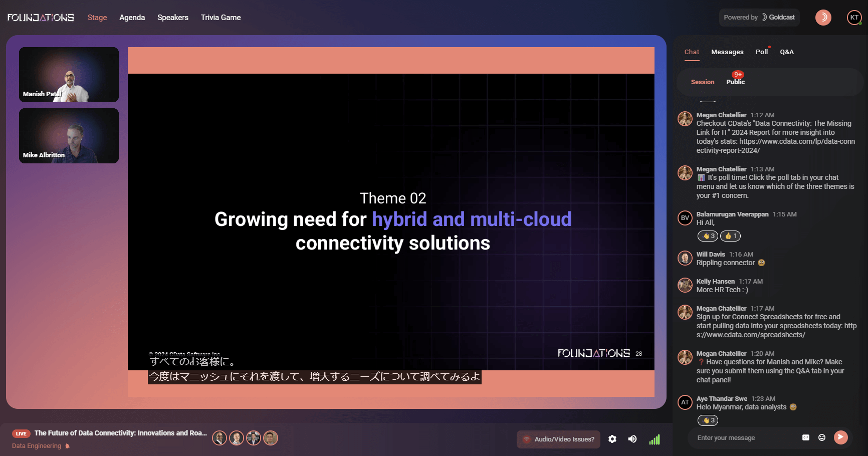Open the Poll tab

click(762, 52)
